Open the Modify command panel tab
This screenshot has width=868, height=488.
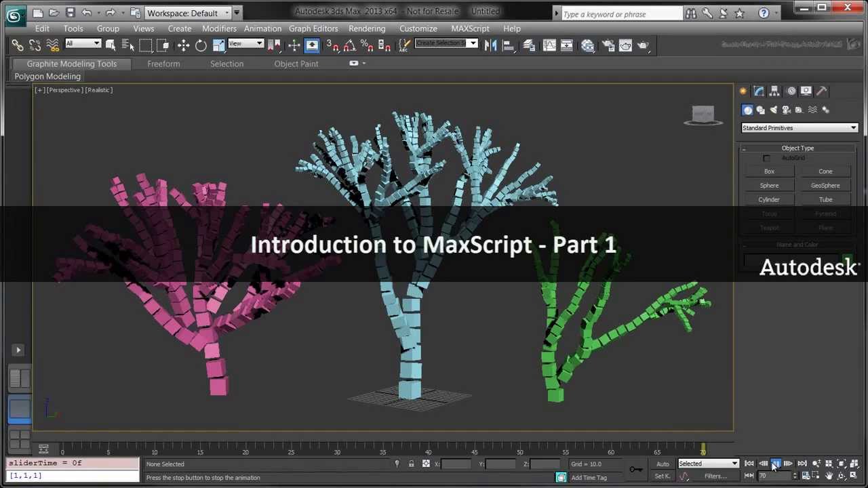pos(759,91)
